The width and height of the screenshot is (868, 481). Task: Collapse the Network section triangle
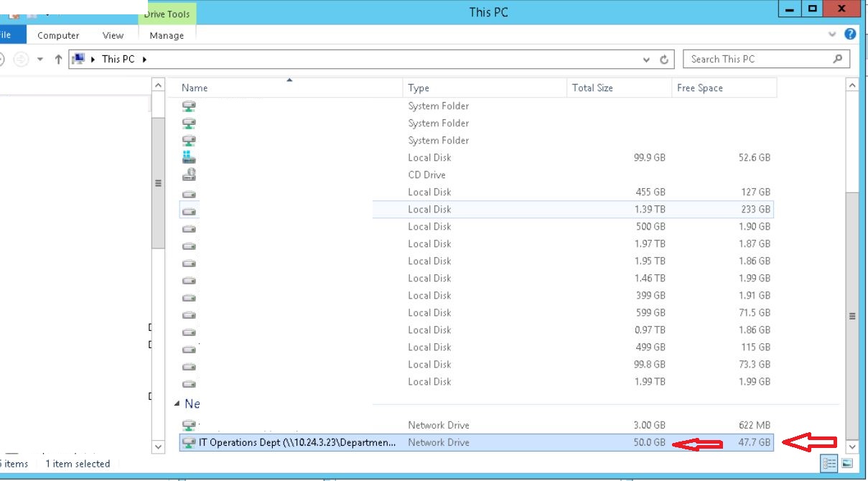pos(177,403)
